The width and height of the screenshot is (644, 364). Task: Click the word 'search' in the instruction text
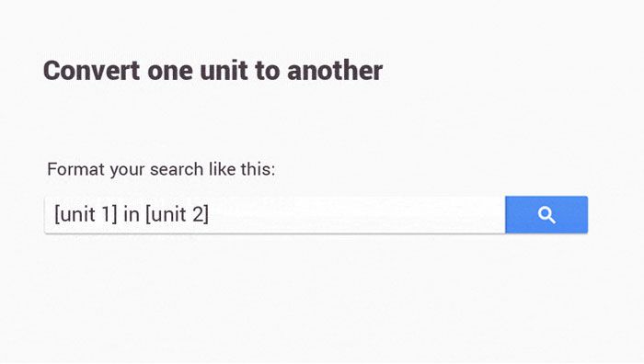177,169
